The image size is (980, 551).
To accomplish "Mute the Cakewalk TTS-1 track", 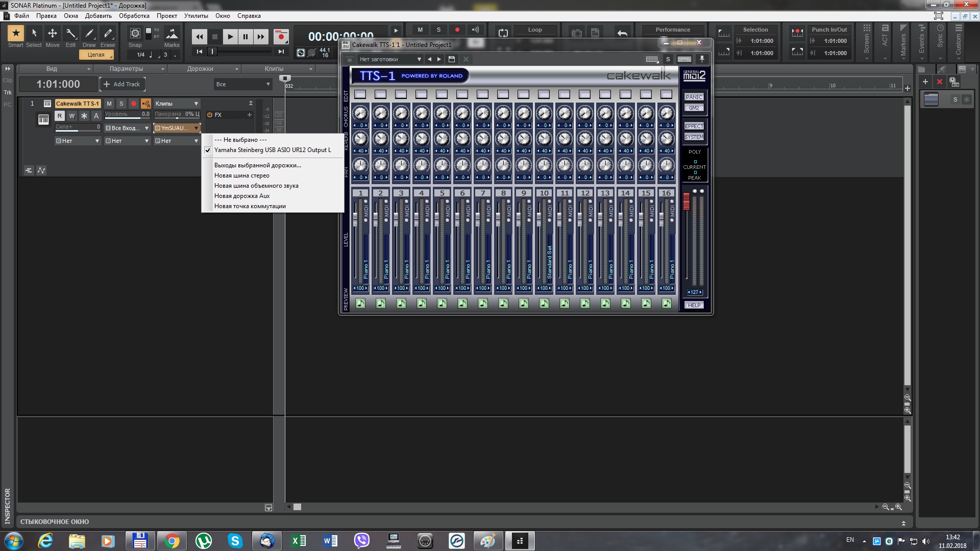I will 109,104.
